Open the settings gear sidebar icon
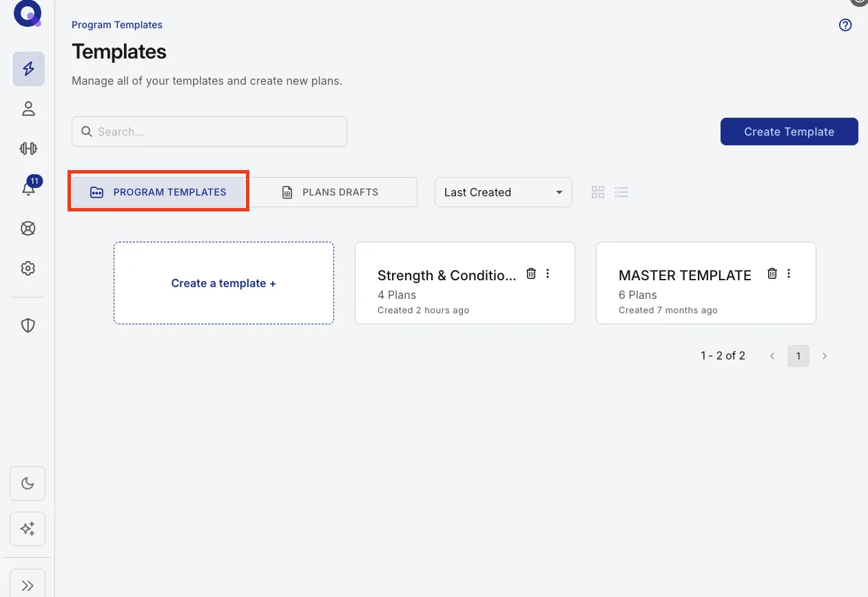Viewport: 868px width, 597px height. pos(28,269)
